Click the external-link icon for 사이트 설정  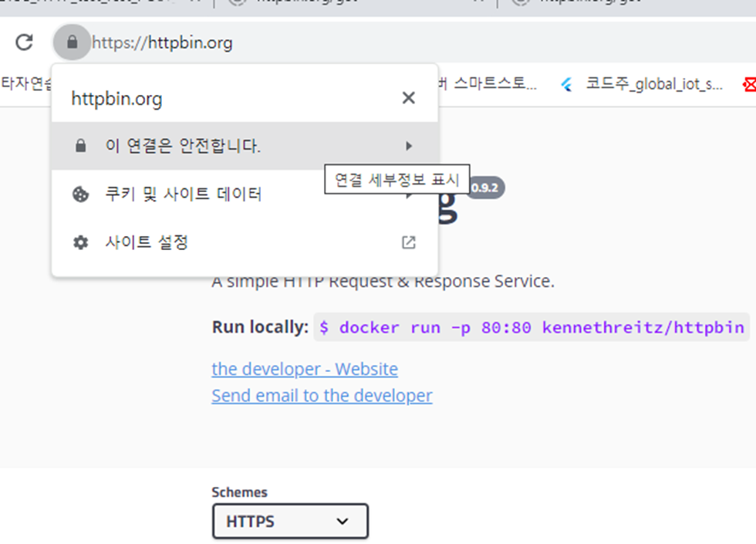point(408,242)
